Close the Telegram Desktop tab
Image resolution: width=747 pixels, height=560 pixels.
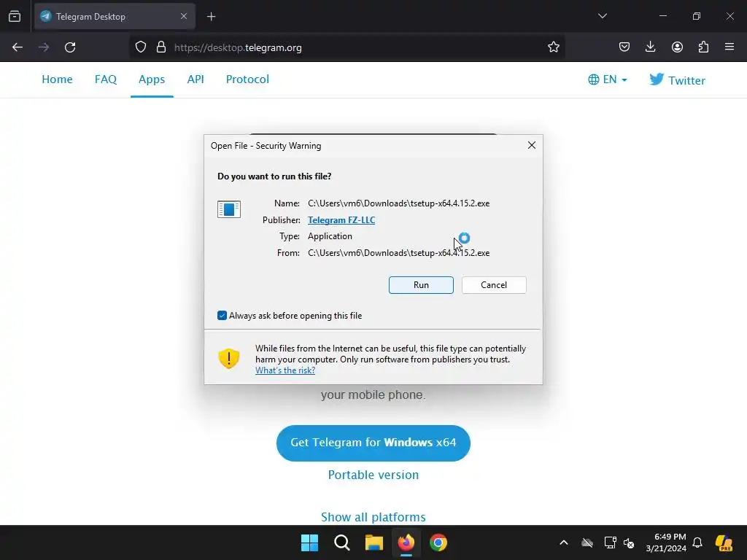(x=184, y=16)
